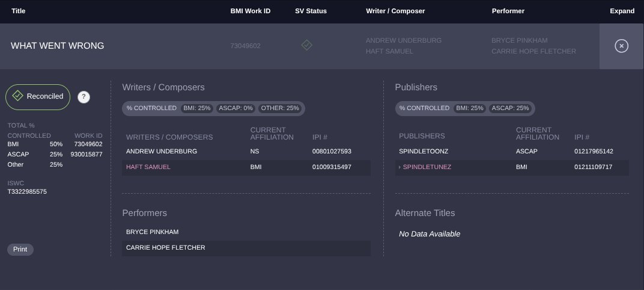Image resolution: width=644 pixels, height=290 pixels.
Task: Click the ASCAP affiliation for SPINDLETOONZ
Action: coord(526,152)
